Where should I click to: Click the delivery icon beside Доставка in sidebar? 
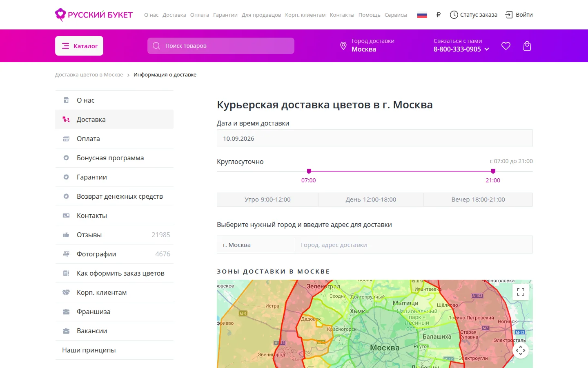(x=66, y=119)
